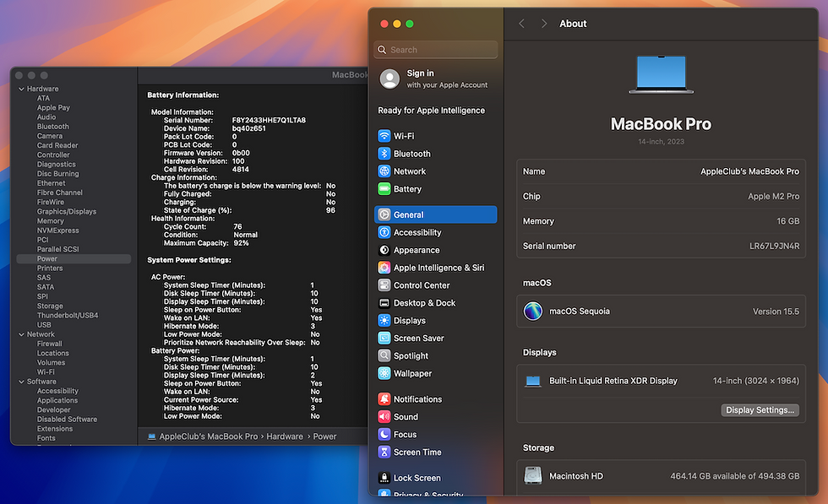828x504 pixels.
Task: Open the Wallpaper icon
Action: pos(384,373)
